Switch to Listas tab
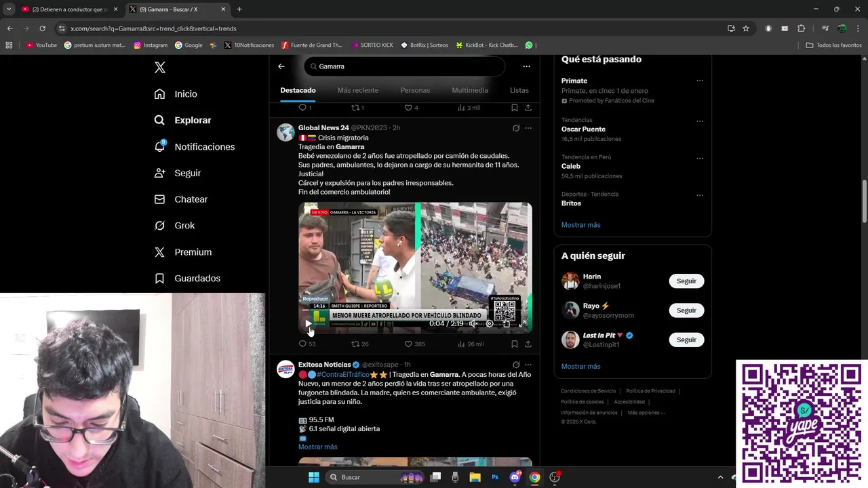 (x=519, y=90)
